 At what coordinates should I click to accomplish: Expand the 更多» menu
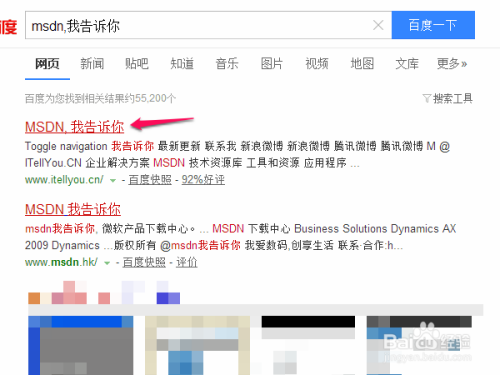pos(452,63)
